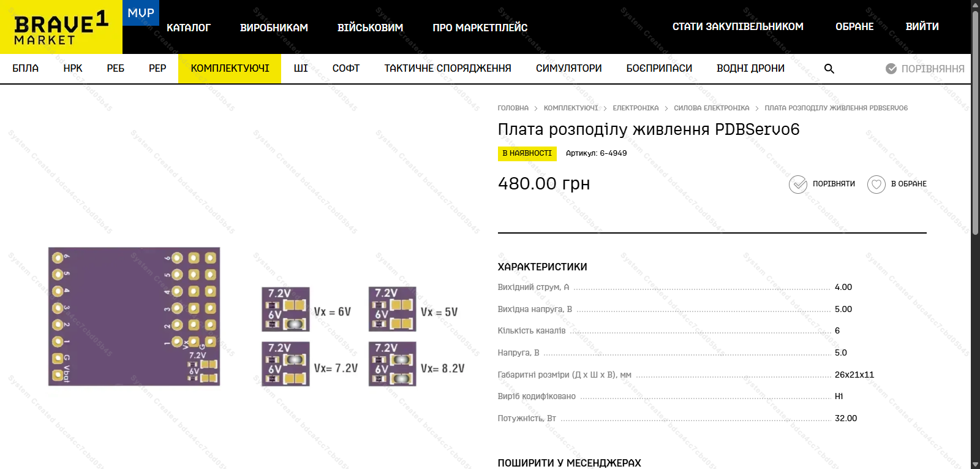Click the ПОРІВНЯТИ label
The height and width of the screenshot is (469, 980).
point(834,184)
